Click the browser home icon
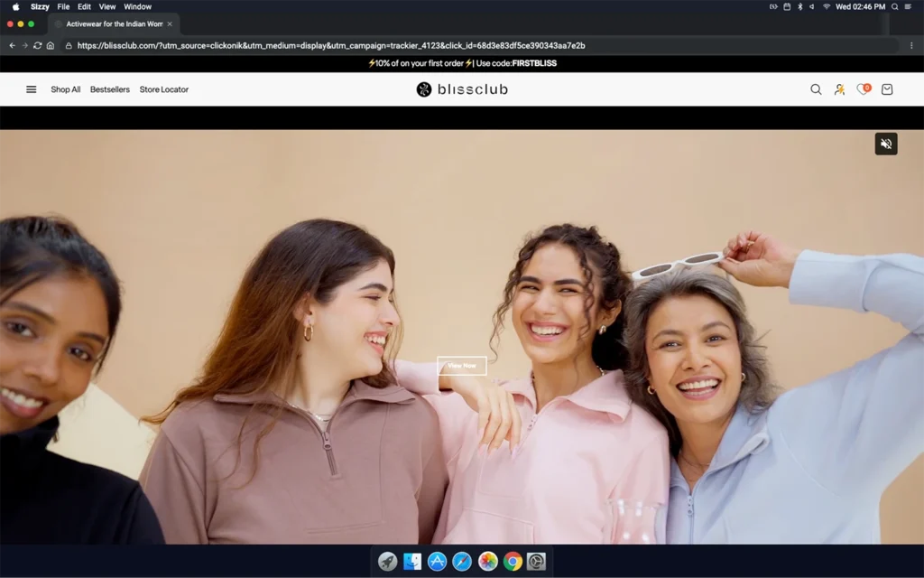 coord(51,45)
